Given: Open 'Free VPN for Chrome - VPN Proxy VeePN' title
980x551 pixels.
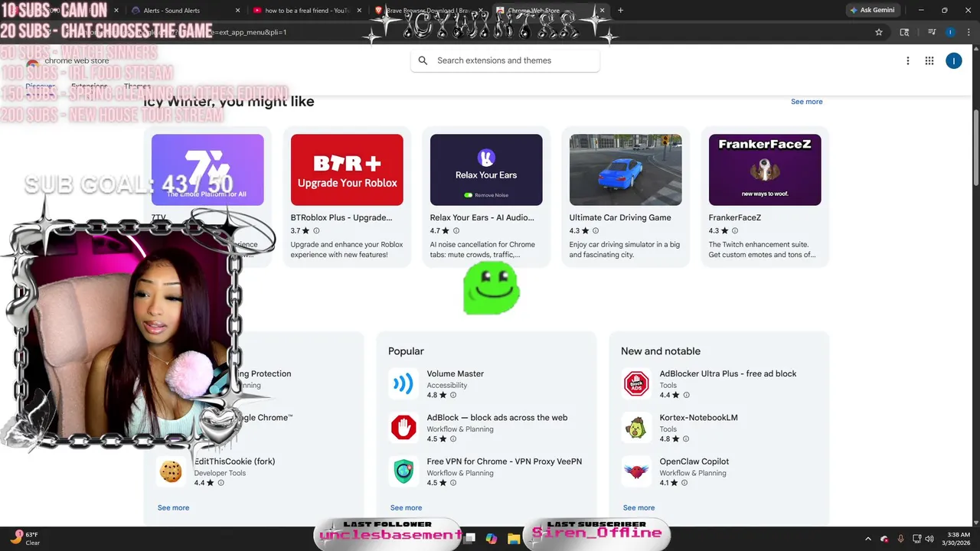Looking at the screenshot, I should click(x=504, y=461).
